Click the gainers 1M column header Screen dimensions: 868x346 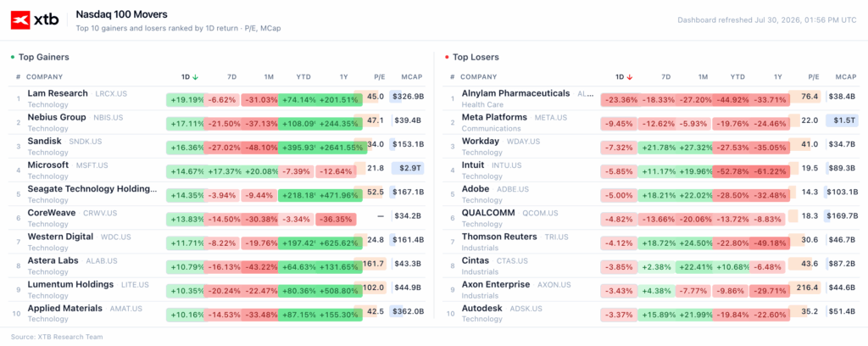click(x=269, y=77)
